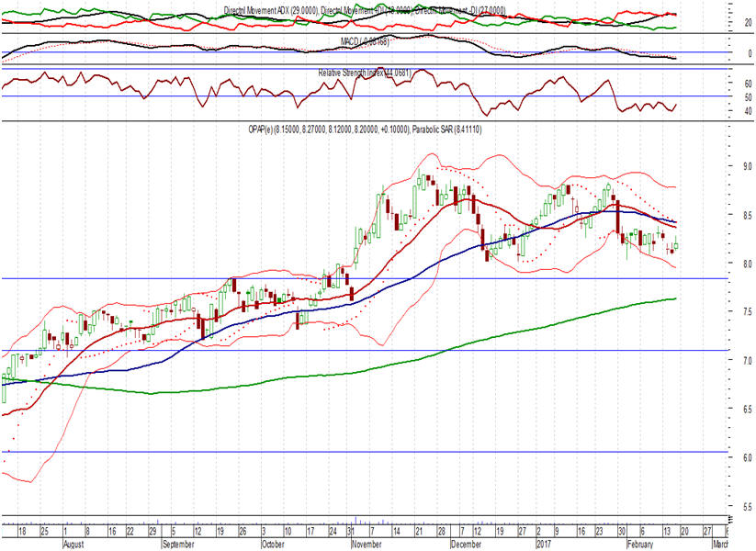The width and height of the screenshot is (756, 551).
Task: Click the date label 31 on time axis
Action: (351, 531)
